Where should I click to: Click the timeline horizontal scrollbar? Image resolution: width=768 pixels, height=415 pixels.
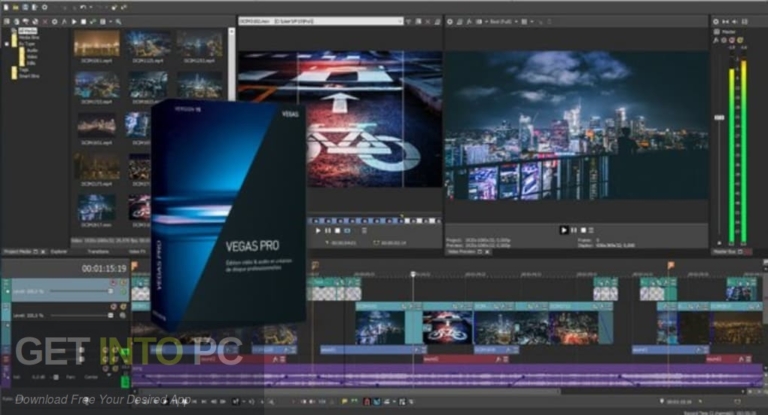point(350,391)
